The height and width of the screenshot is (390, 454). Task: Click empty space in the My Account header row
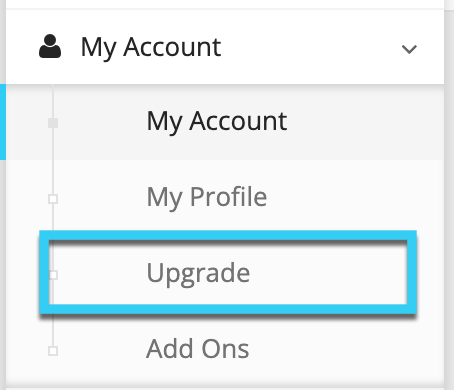(x=310, y=48)
